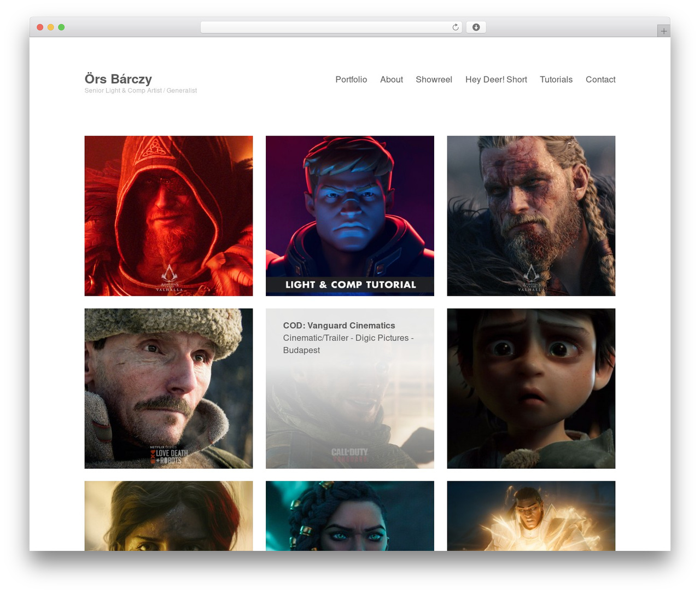The image size is (700, 593).
Task: Click the red window close button
Action: [x=40, y=27]
